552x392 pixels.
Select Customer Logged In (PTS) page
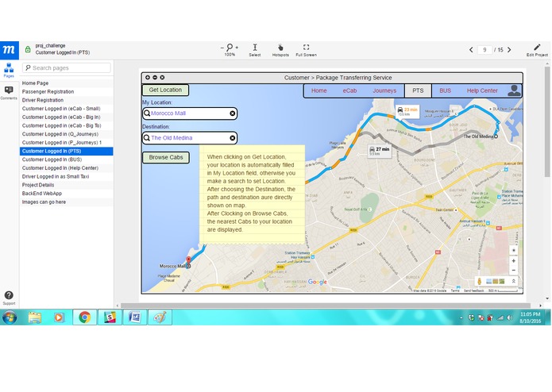pyautogui.click(x=66, y=152)
